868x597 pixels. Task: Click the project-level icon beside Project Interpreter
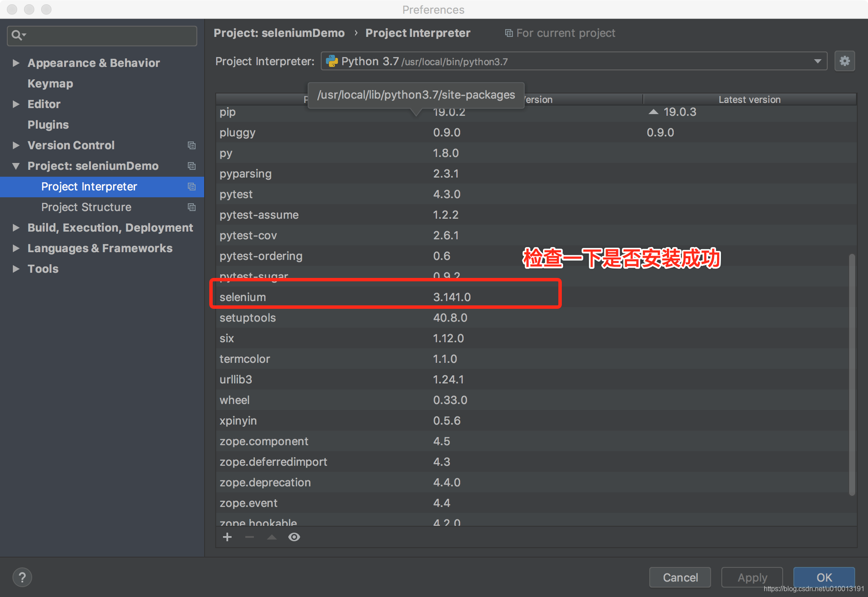pyautogui.click(x=192, y=187)
